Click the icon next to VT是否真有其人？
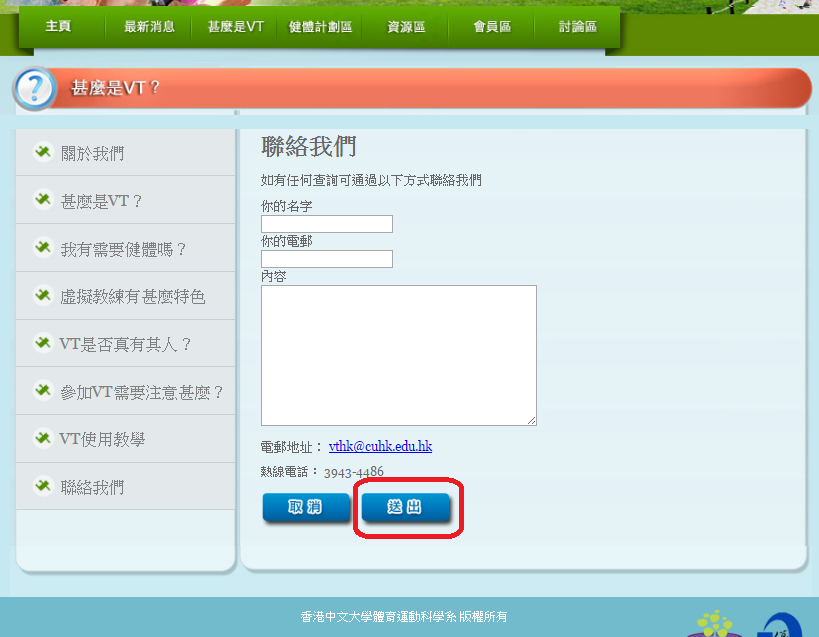Viewport: 819px width, 637px height. click(x=42, y=343)
